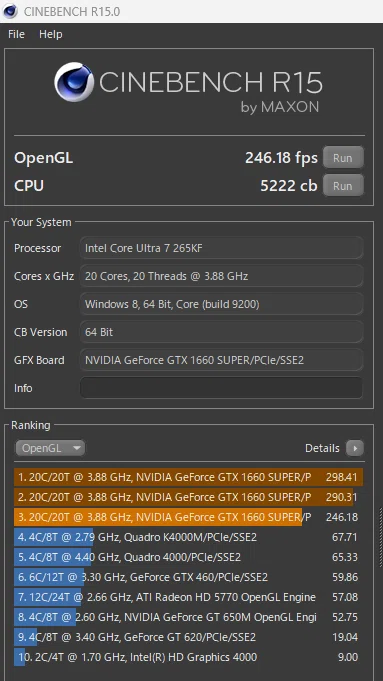Open the File menu
The image size is (383, 681).
[x=17, y=34]
